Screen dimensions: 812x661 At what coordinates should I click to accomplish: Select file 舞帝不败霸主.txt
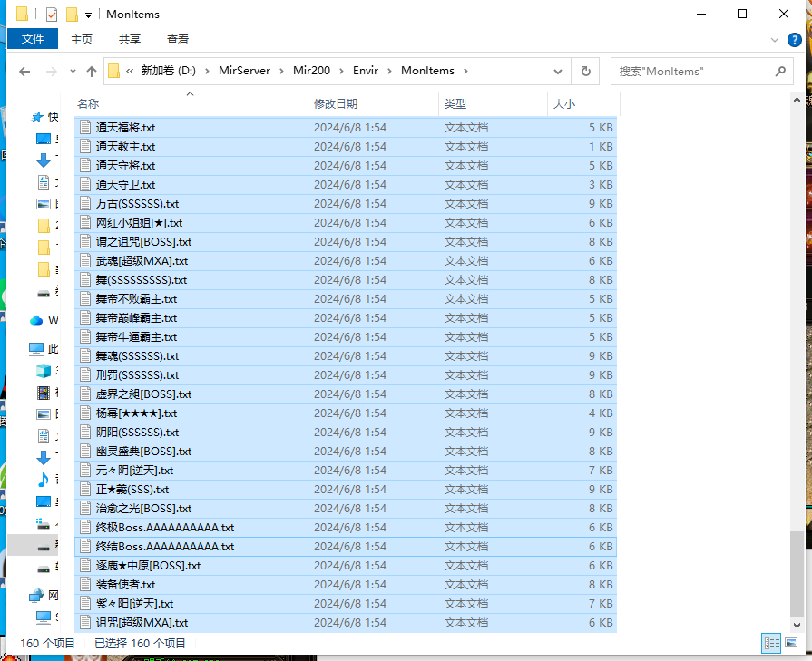click(x=346, y=299)
